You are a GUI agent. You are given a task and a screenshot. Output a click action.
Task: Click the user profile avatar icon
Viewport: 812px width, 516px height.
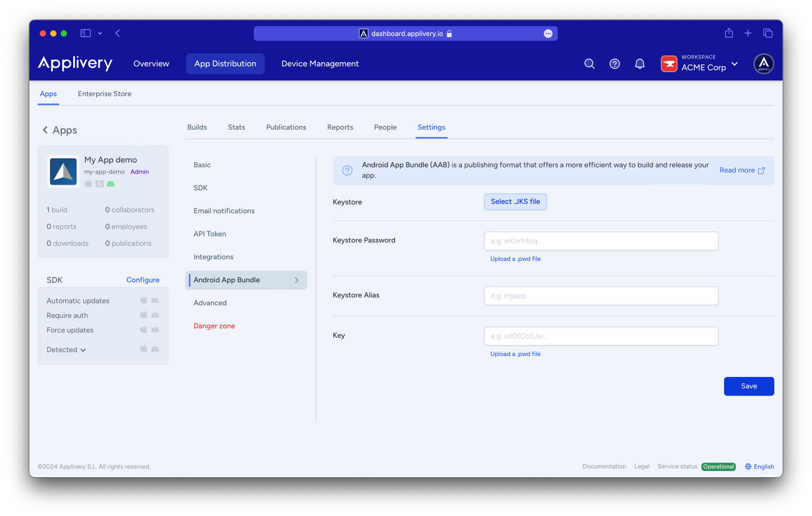(763, 64)
